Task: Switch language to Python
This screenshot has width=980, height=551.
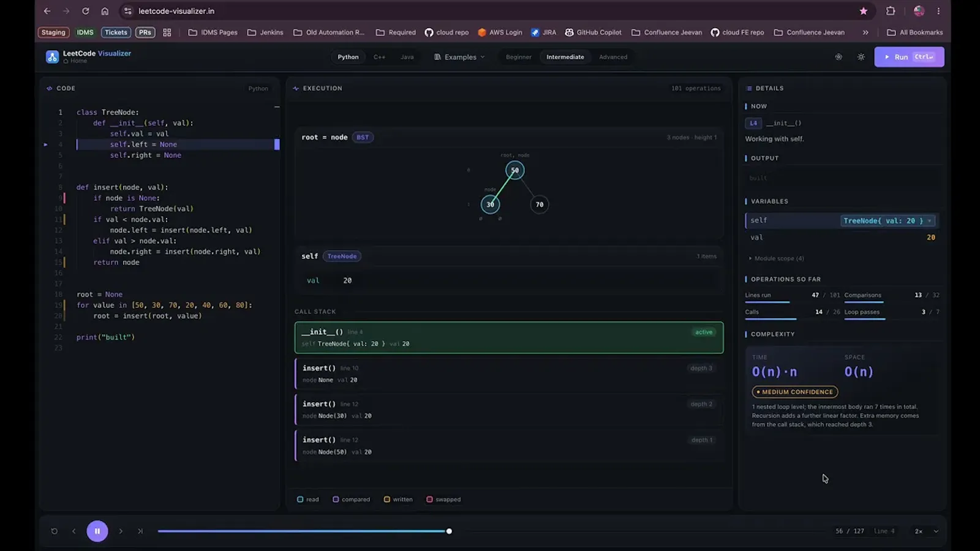Action: pos(348,57)
